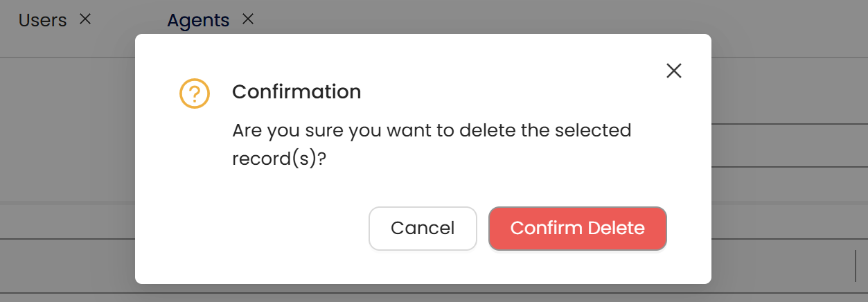The image size is (868, 302).
Task: Click the "record(s)?" text line
Action: 278,159
